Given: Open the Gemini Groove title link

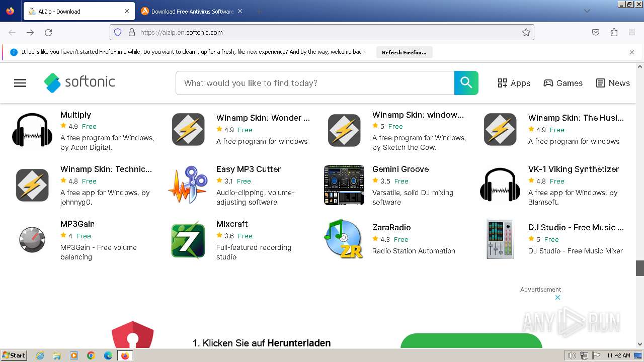Looking at the screenshot, I should point(400,169).
